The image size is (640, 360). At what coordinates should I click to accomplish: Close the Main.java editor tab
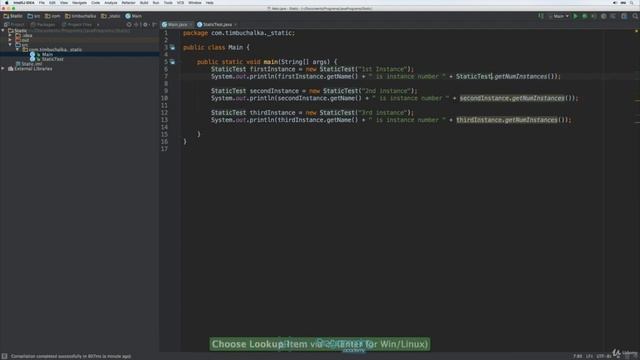coord(190,24)
